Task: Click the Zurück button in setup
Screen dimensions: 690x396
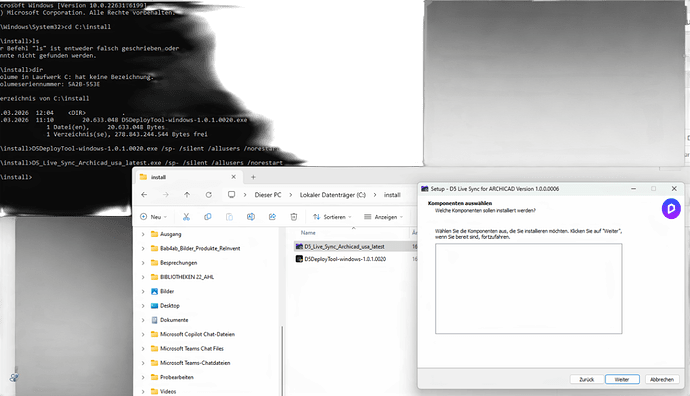Action: [587, 379]
